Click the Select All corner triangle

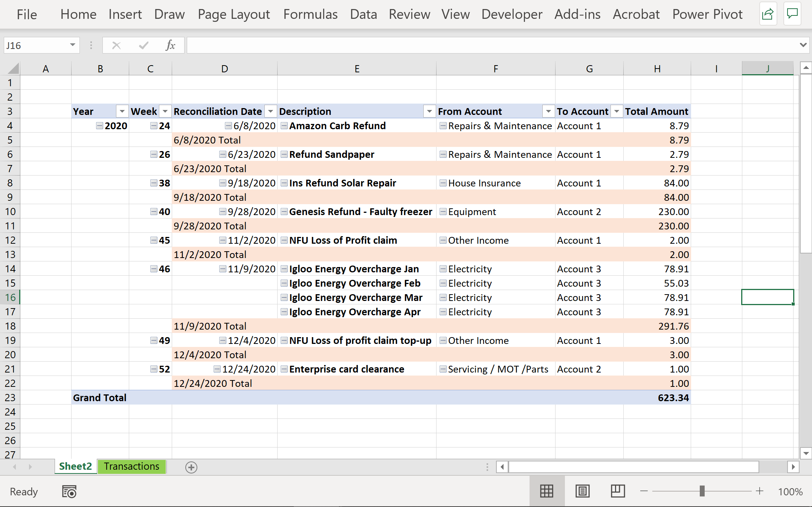tap(13, 69)
